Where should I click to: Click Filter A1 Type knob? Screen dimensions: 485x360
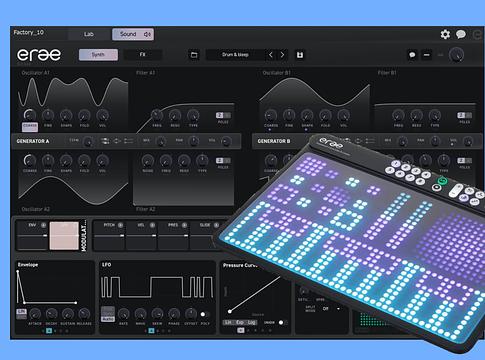pos(193,116)
